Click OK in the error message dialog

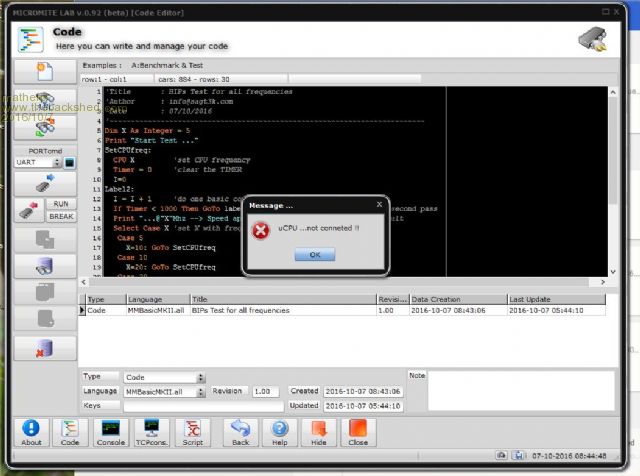314,255
